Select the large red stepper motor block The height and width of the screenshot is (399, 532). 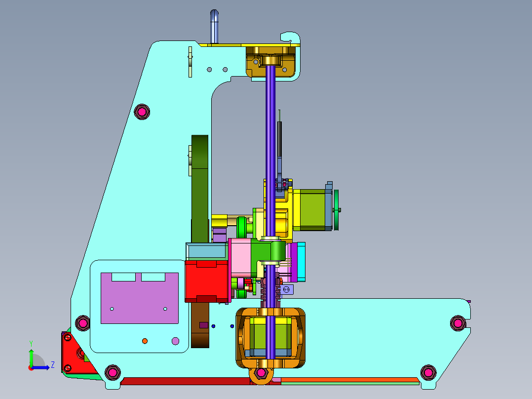[206, 281]
